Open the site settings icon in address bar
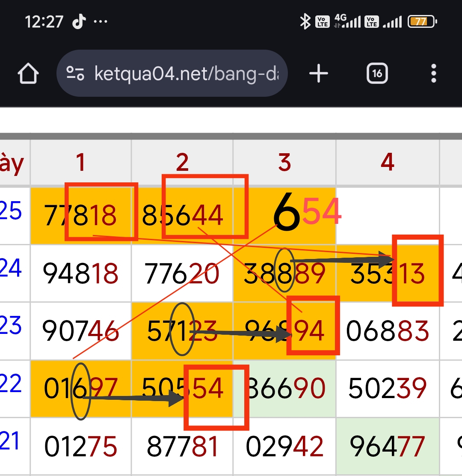 click(75, 73)
